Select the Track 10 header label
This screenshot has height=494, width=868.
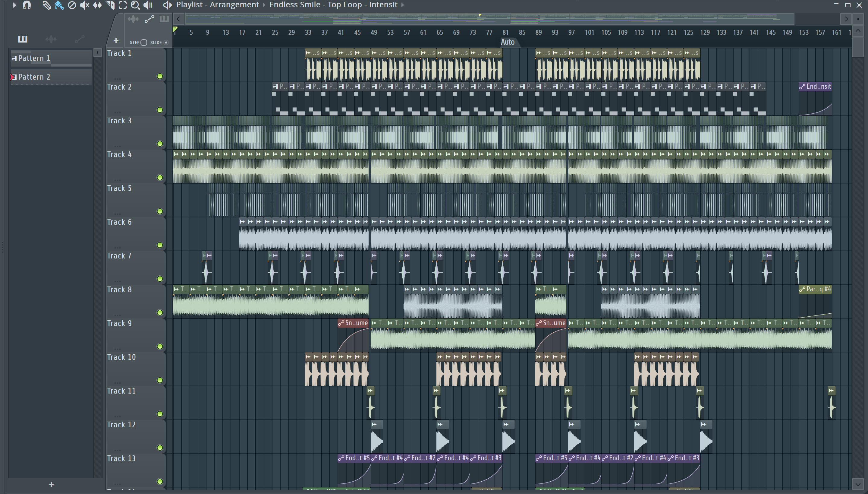click(x=121, y=357)
